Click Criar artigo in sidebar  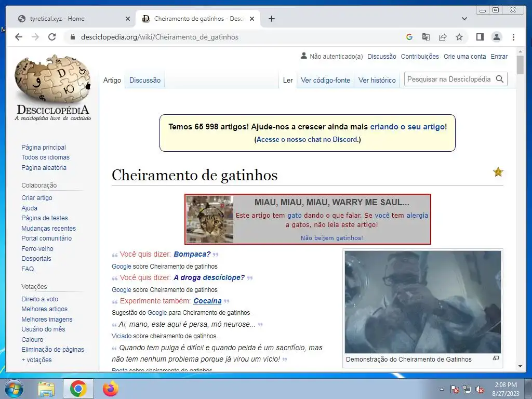click(x=37, y=197)
